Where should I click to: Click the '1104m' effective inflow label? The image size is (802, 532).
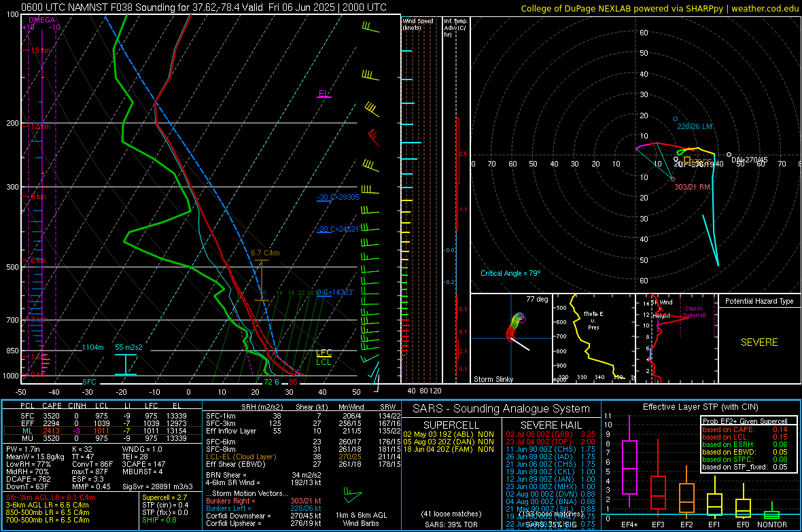93,347
